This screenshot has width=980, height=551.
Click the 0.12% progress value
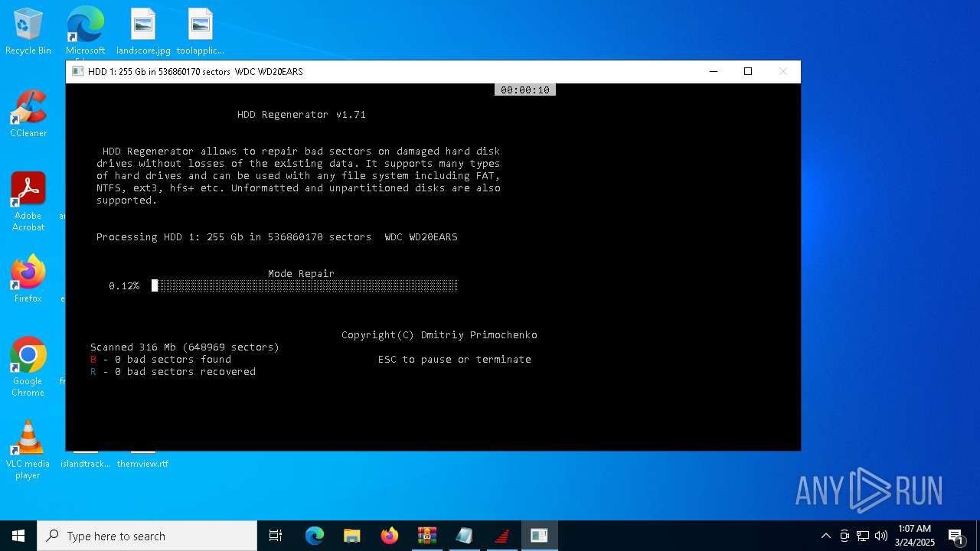point(124,285)
